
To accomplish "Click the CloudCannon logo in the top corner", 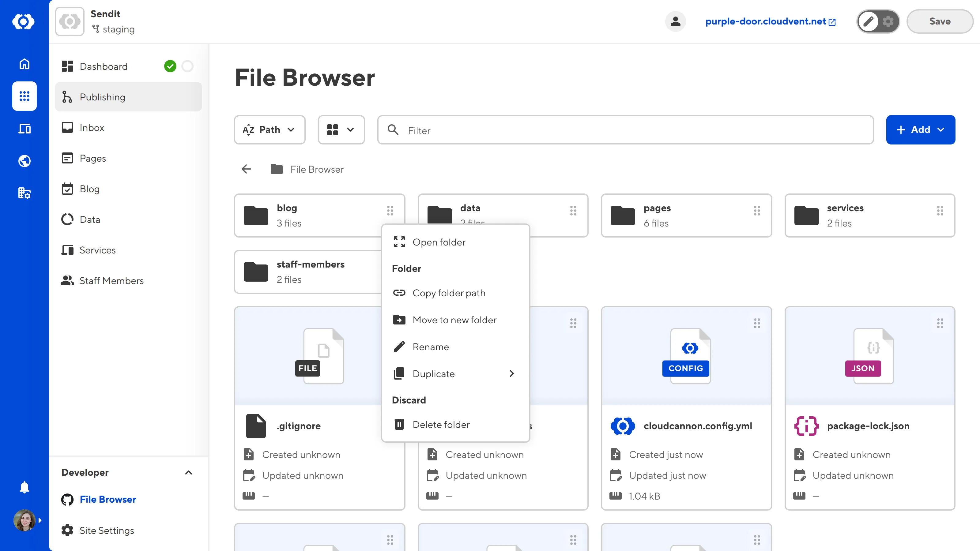I will tap(24, 21).
